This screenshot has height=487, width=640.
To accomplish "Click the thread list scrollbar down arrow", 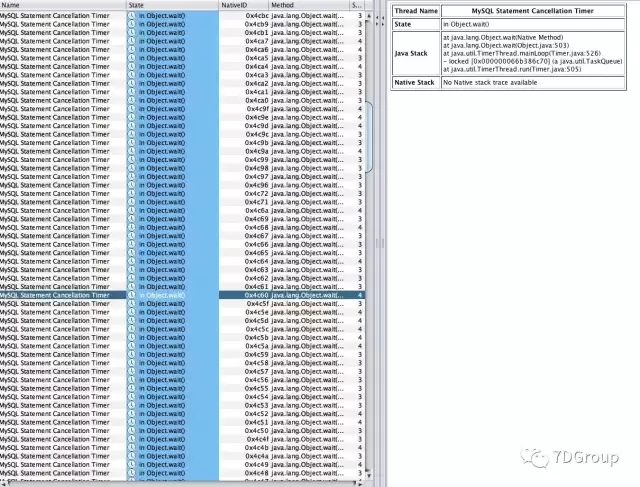I will [x=369, y=476].
